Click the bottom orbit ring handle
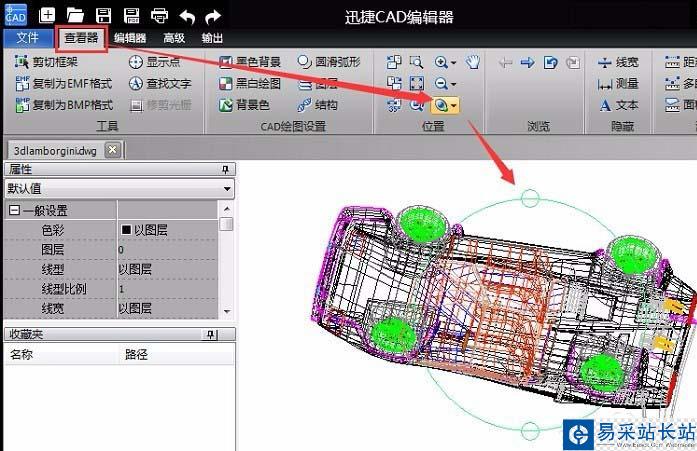Image resolution: width=697 pixels, height=451 pixels. 530,430
